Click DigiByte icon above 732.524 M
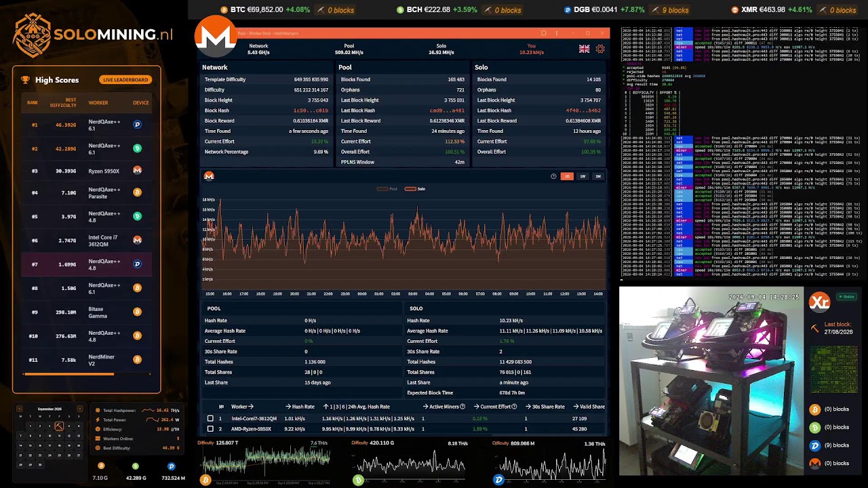The height and width of the screenshot is (488, 868). tap(171, 466)
